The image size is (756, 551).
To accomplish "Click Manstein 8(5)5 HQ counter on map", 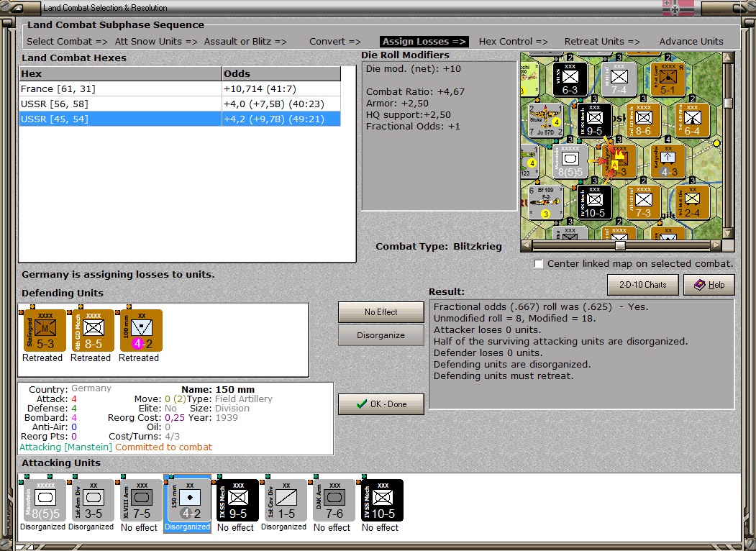I will click(570, 161).
